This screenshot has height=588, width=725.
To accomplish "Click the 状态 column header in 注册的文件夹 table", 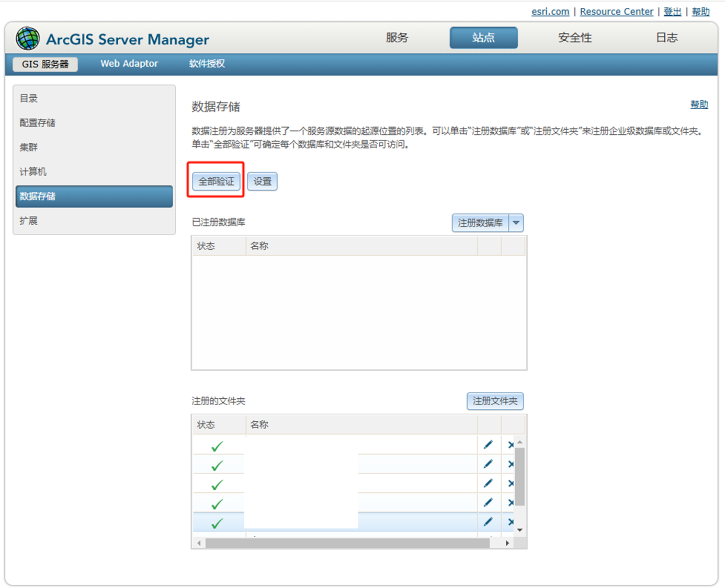I will point(219,424).
